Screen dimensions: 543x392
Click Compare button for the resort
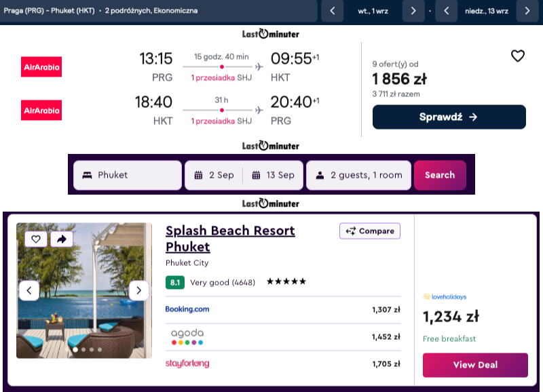click(x=370, y=231)
